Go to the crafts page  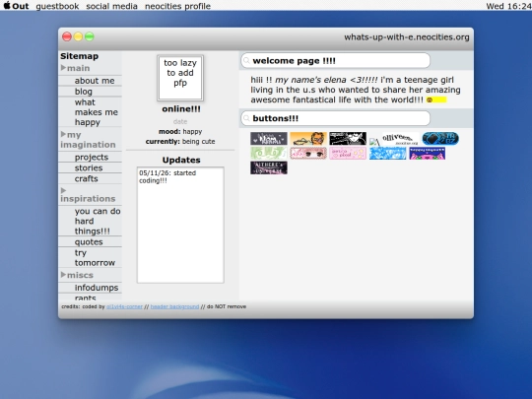(x=86, y=178)
